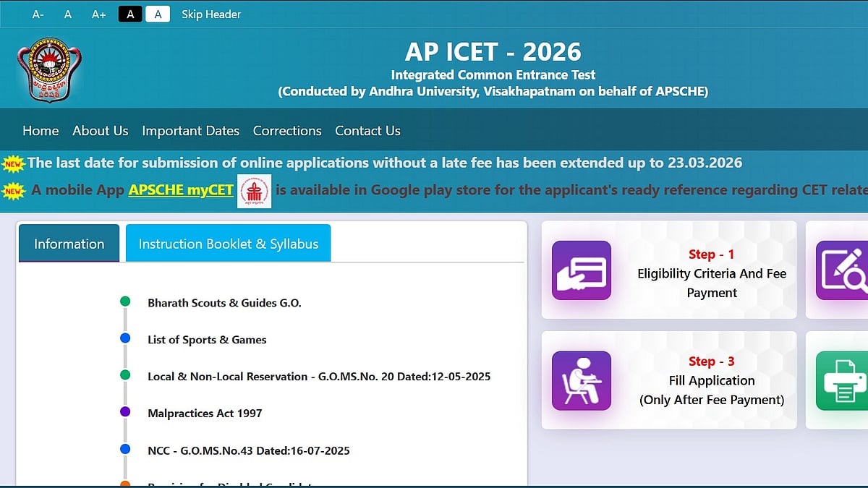Viewport: 868px width, 488px height.
Task: Open Bharath Scouts & Guides G.O. link
Action: tap(224, 303)
